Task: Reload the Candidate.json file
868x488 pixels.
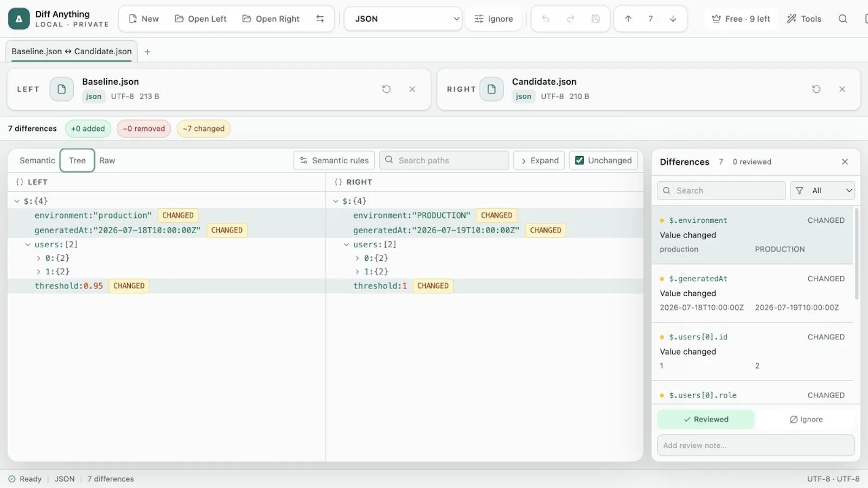Action: (816, 89)
